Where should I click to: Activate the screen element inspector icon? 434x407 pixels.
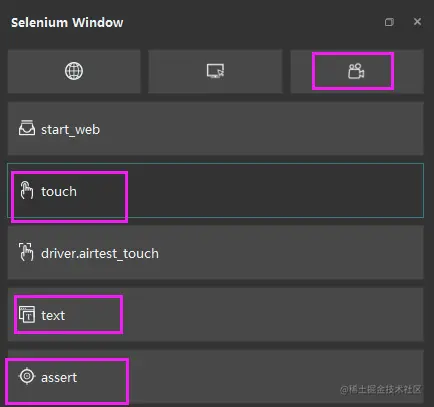(x=215, y=71)
